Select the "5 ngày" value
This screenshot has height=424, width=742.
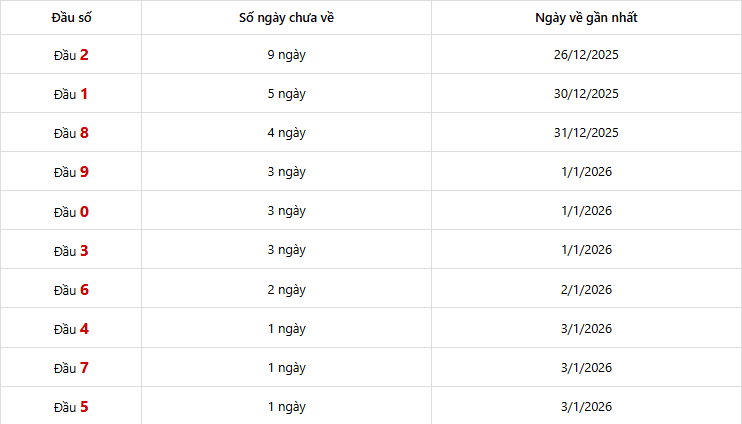286,94
